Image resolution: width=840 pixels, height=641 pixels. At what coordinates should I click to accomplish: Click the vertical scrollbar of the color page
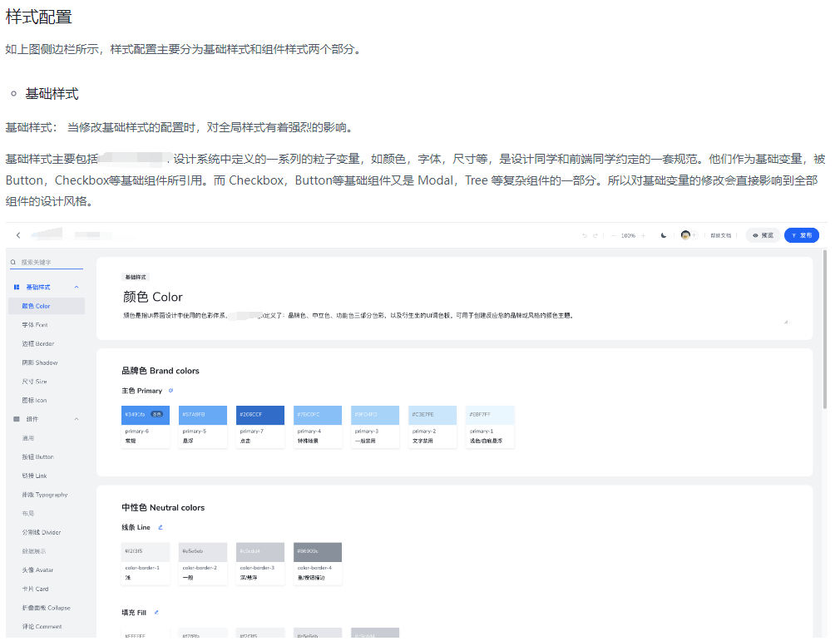[x=825, y=329]
